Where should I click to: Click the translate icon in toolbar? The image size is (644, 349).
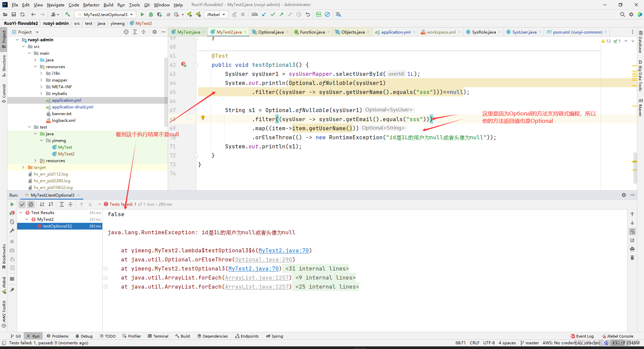pos(338,14)
